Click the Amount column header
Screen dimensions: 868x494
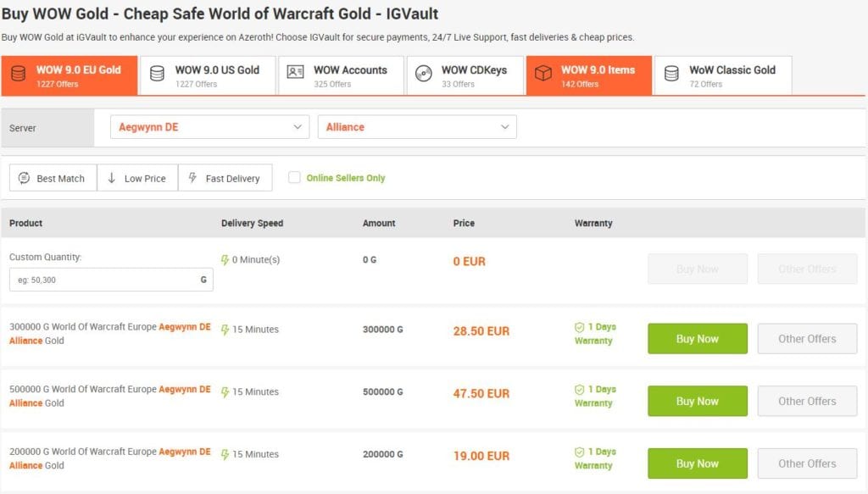pyautogui.click(x=379, y=223)
